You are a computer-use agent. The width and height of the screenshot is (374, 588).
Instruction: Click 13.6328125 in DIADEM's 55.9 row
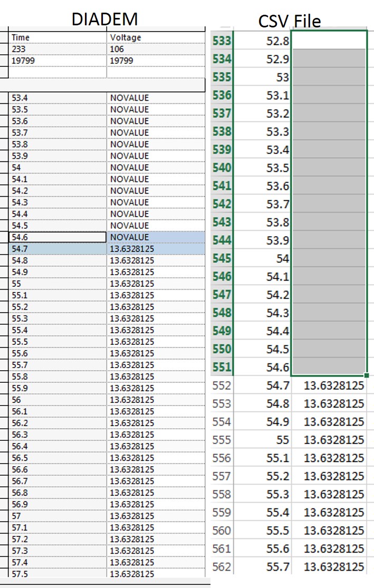[x=156, y=389]
